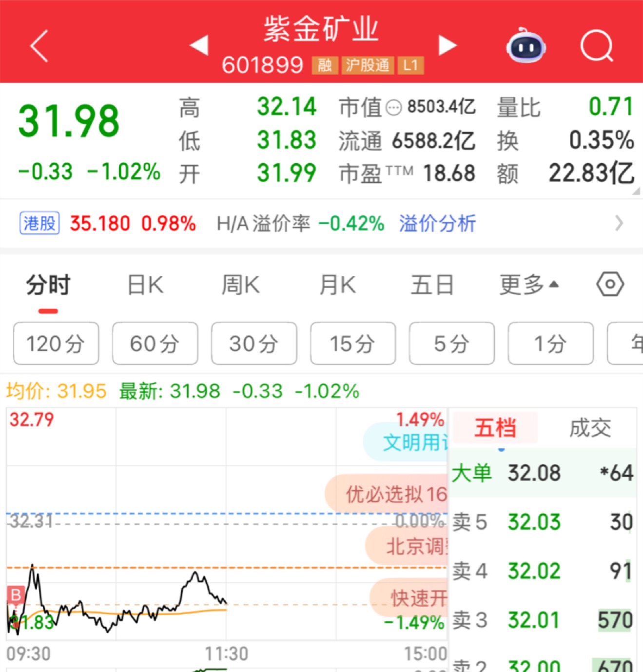The image size is (643, 672).
Task: Tap the current price 31.98
Action: [69, 121]
